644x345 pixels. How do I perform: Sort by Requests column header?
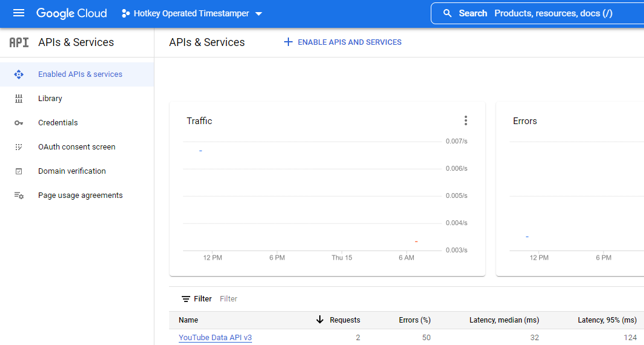coord(345,320)
